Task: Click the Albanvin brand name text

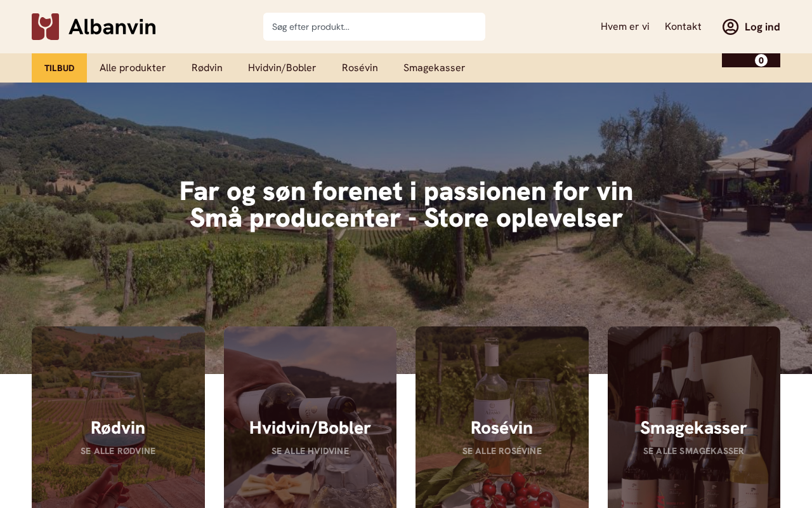Action: 112,27
